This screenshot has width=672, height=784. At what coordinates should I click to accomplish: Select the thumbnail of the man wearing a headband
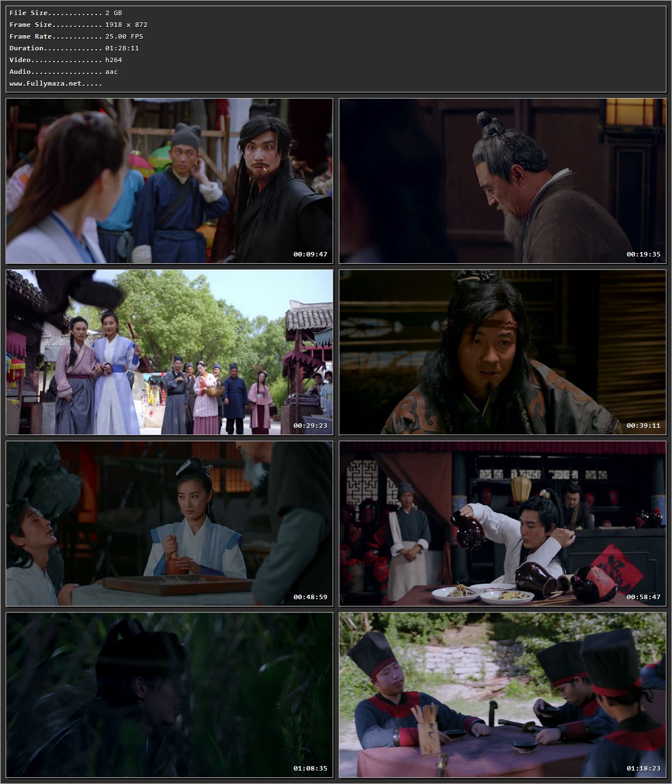coord(502,352)
